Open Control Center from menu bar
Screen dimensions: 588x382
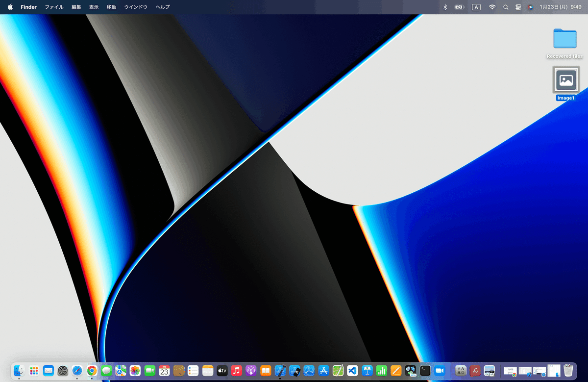coord(518,7)
